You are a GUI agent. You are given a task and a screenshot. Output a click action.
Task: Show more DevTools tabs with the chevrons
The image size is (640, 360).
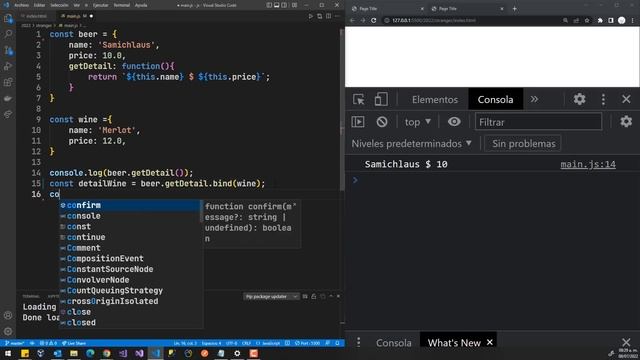point(534,99)
